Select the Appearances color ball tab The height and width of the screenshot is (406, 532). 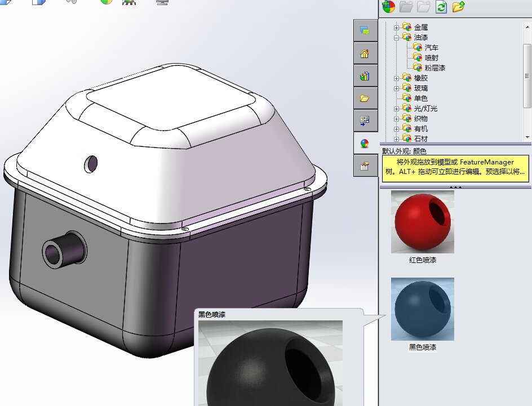[365, 143]
